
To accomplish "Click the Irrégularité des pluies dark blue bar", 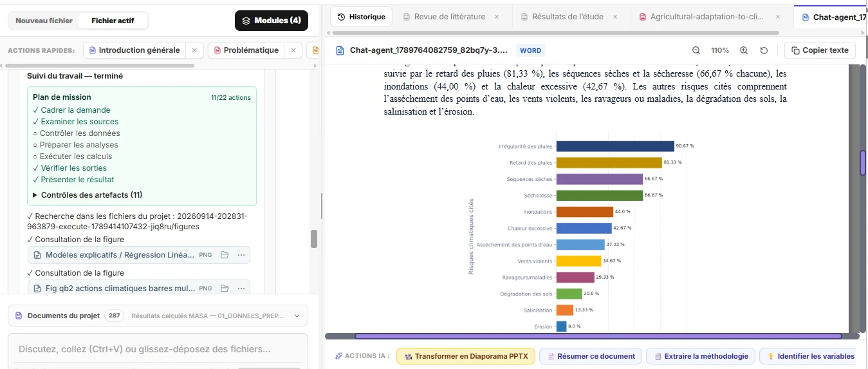I will click(615, 146).
